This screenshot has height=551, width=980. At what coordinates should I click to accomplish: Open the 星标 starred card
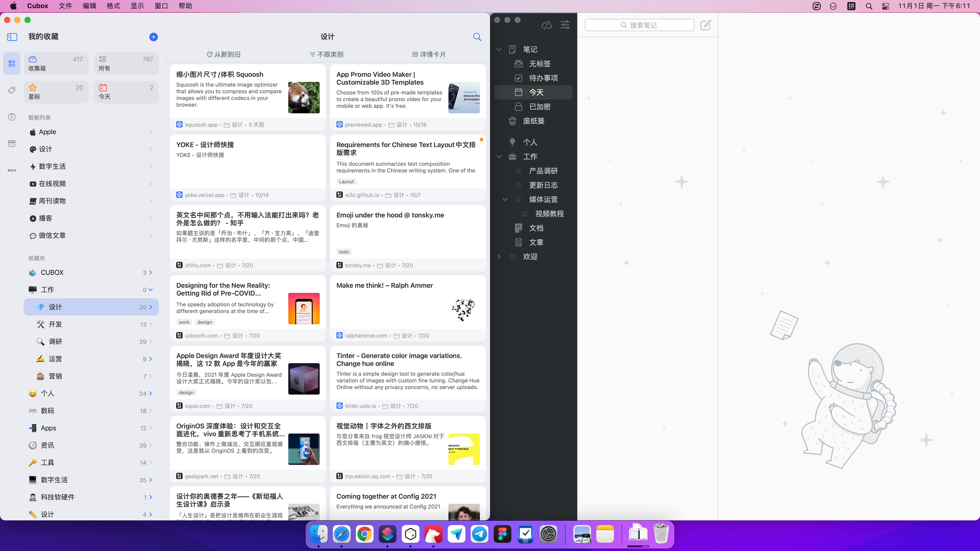(x=56, y=92)
